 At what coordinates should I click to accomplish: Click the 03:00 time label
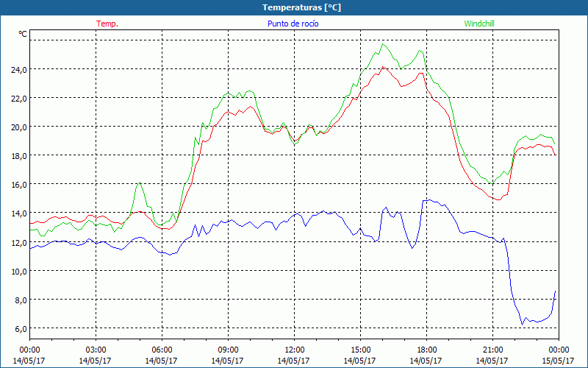(96, 350)
